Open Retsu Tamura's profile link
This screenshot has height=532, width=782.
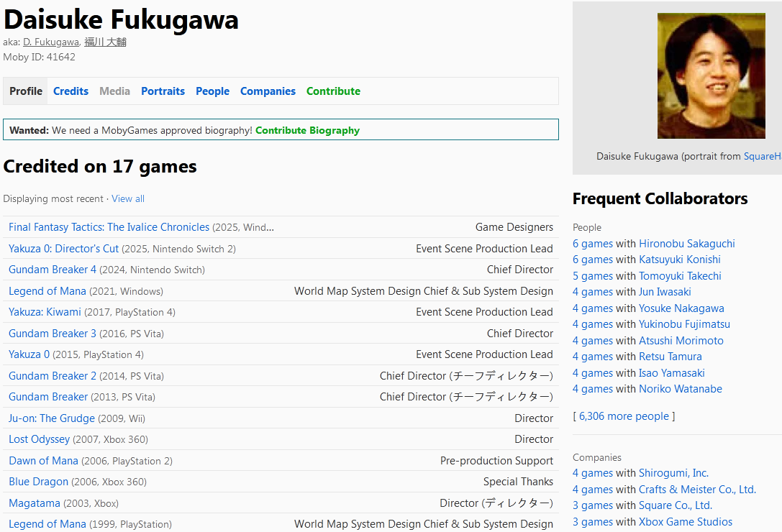tap(670, 357)
